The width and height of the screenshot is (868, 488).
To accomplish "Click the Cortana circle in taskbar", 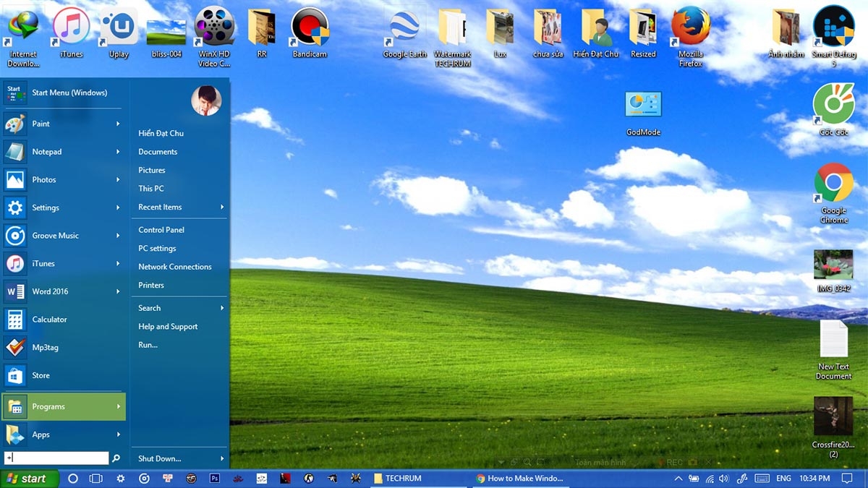I will pyautogui.click(x=73, y=479).
